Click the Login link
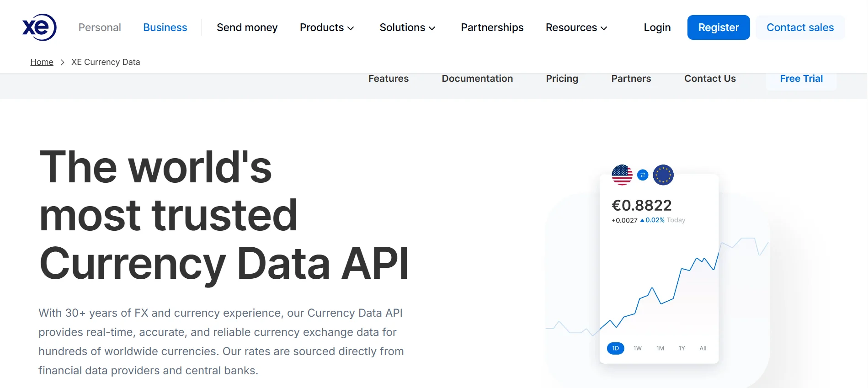This screenshot has height=388, width=868. [x=657, y=27]
